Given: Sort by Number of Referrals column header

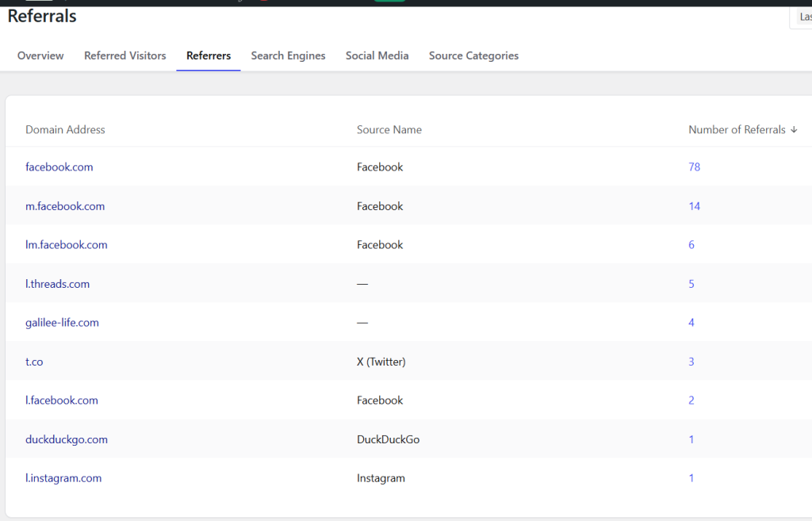Looking at the screenshot, I should point(737,129).
